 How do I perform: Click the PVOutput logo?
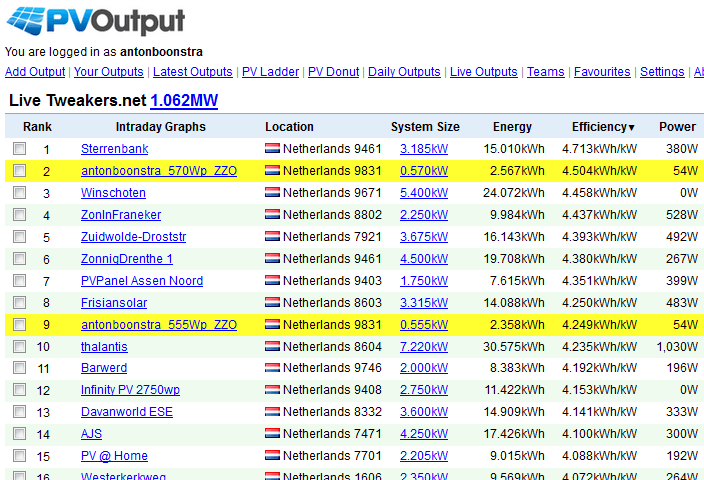95,21
